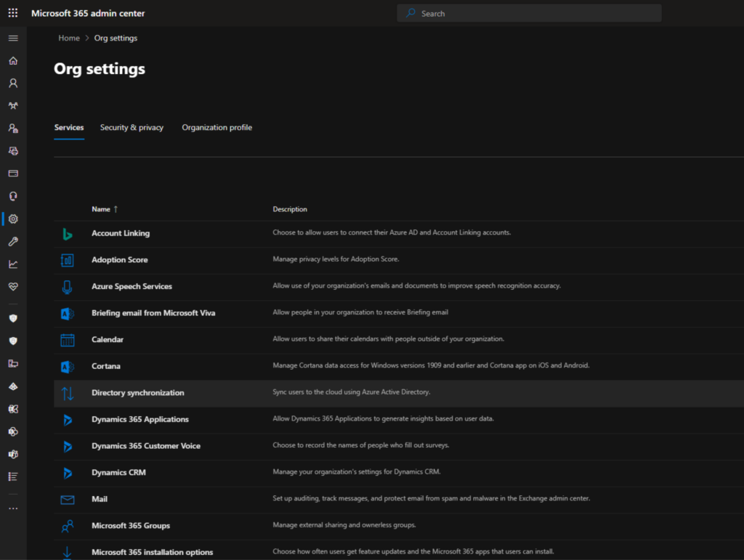The image size is (744, 560).
Task: Click the Adoption Score chart icon
Action: point(68,260)
